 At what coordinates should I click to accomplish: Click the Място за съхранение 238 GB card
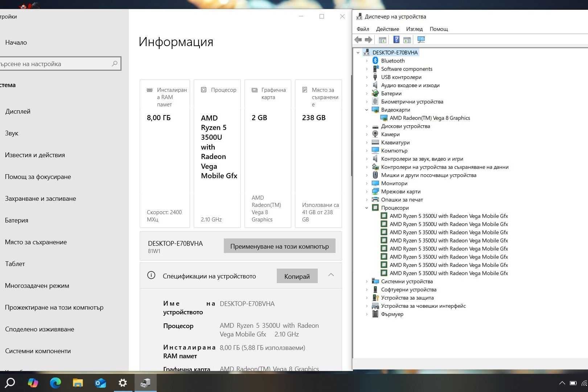pos(318,154)
